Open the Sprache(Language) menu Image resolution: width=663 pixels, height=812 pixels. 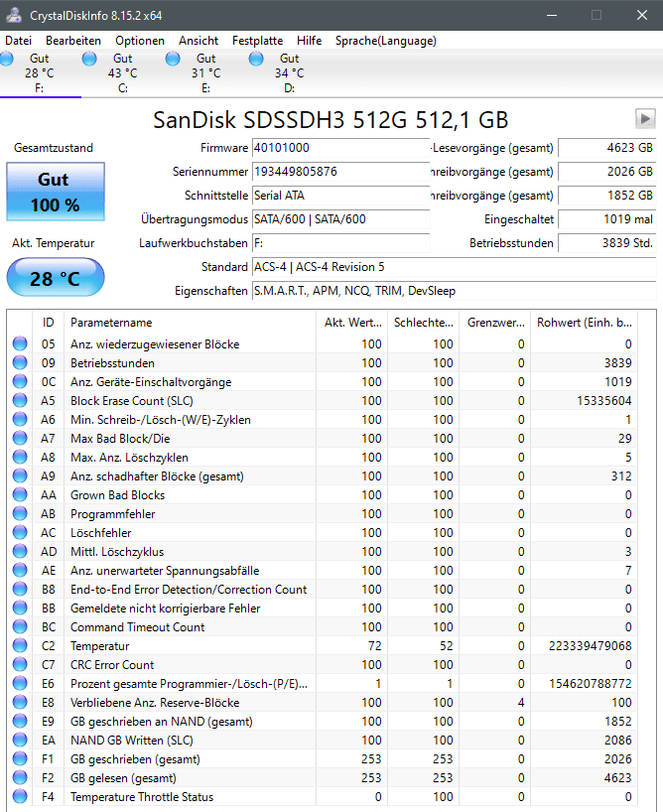386,41
